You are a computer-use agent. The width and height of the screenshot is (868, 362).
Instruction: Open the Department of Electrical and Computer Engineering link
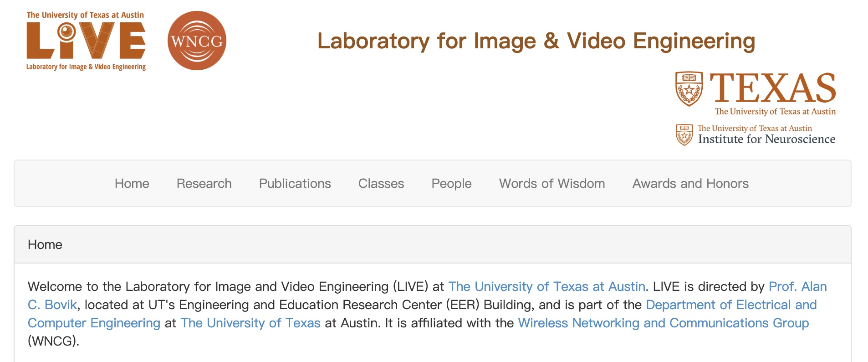[x=731, y=305]
